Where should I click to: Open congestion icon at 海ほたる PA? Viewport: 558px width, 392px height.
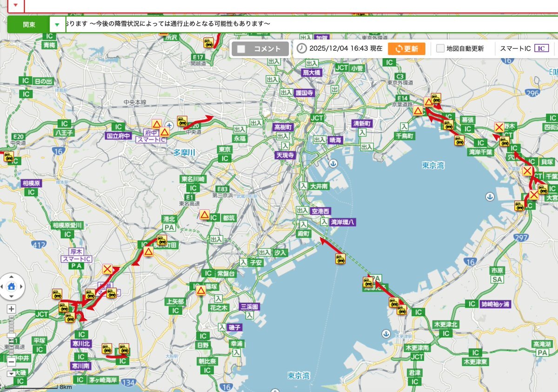coord(368,282)
